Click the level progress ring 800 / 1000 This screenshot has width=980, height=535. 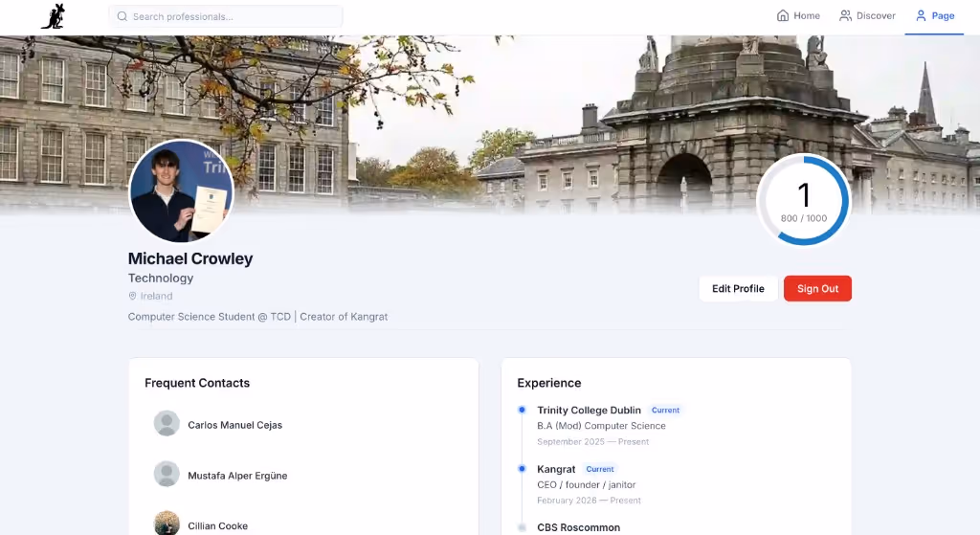tap(804, 199)
